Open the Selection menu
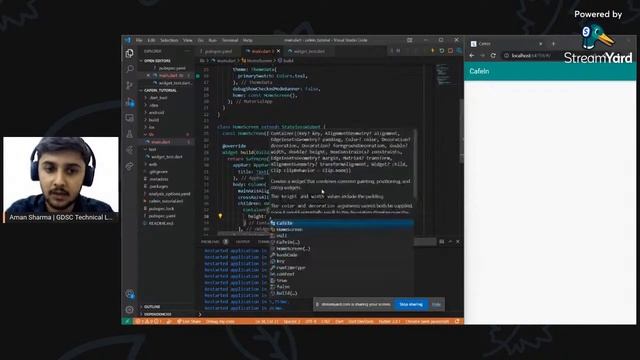The image size is (640, 360). (169, 40)
